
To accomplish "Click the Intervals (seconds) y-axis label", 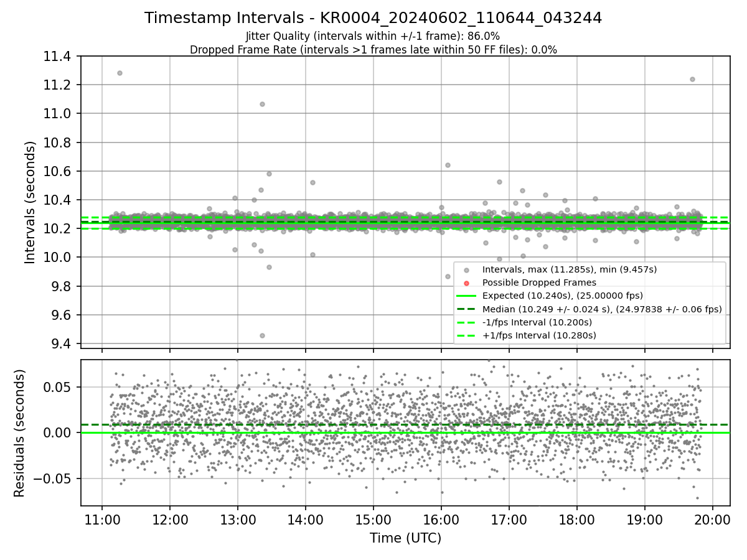I will point(30,202).
